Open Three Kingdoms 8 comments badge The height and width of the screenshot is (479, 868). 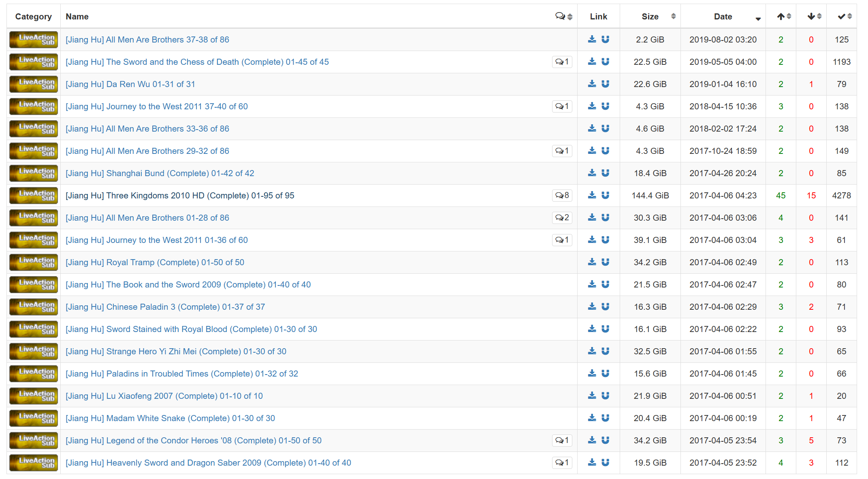click(x=562, y=196)
